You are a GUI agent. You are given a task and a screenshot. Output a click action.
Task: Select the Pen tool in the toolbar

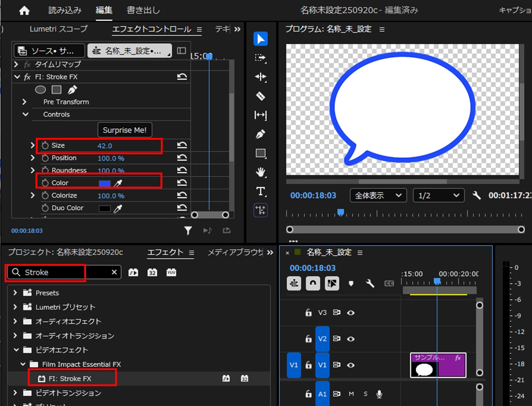(261, 134)
